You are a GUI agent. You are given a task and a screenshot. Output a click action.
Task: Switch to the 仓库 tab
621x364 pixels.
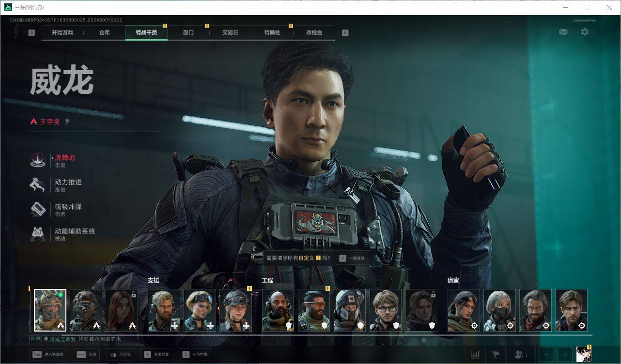coord(104,33)
